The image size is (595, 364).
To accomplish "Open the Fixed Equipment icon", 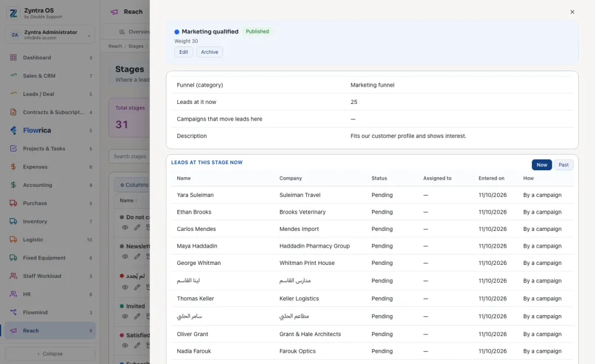I will pos(13,258).
